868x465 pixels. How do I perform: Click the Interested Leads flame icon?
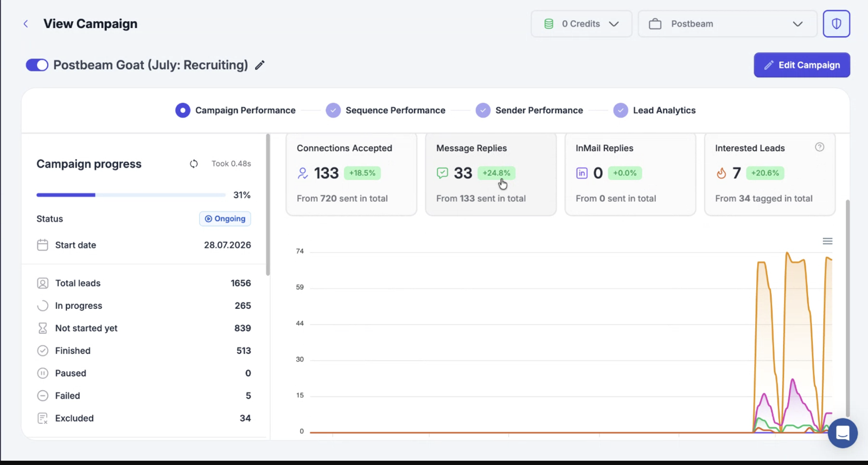click(721, 173)
